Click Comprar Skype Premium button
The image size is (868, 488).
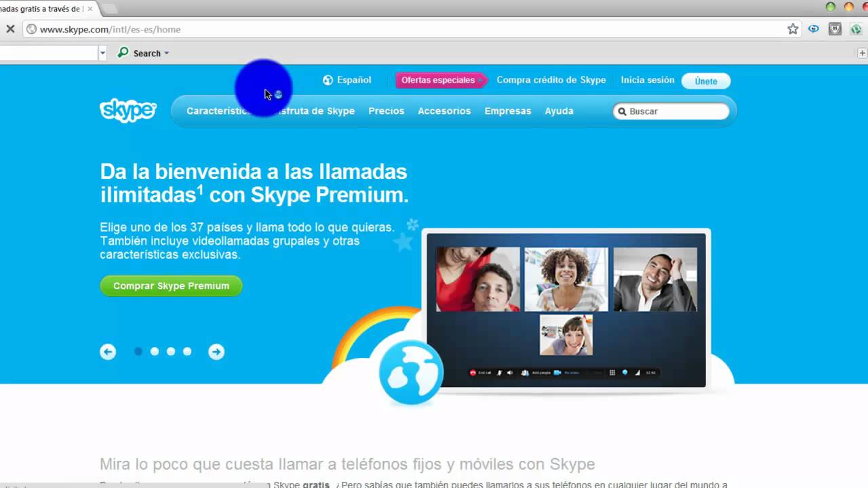pos(171,286)
